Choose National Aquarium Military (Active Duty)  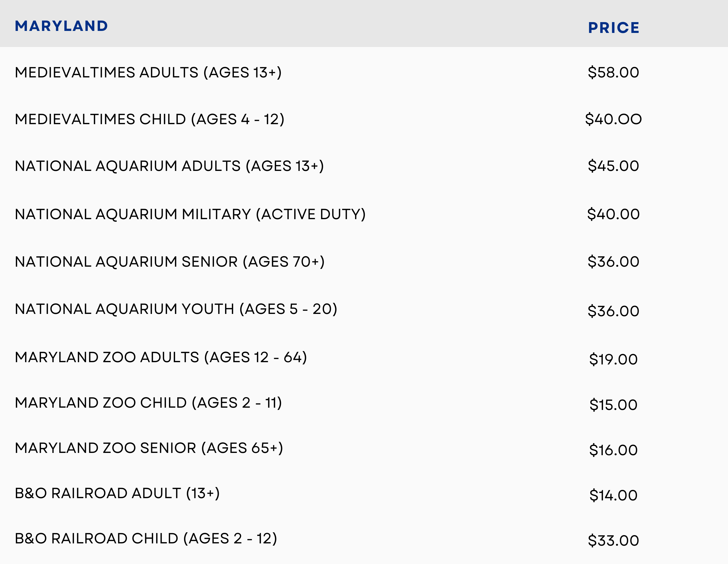(190, 214)
